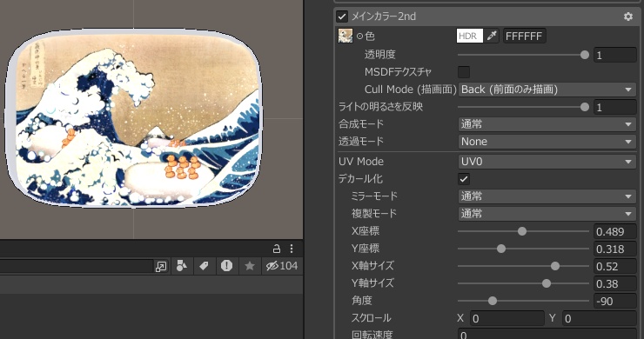Click the Y軸サイズ slider handle
The image size is (644, 339).
click(x=547, y=283)
